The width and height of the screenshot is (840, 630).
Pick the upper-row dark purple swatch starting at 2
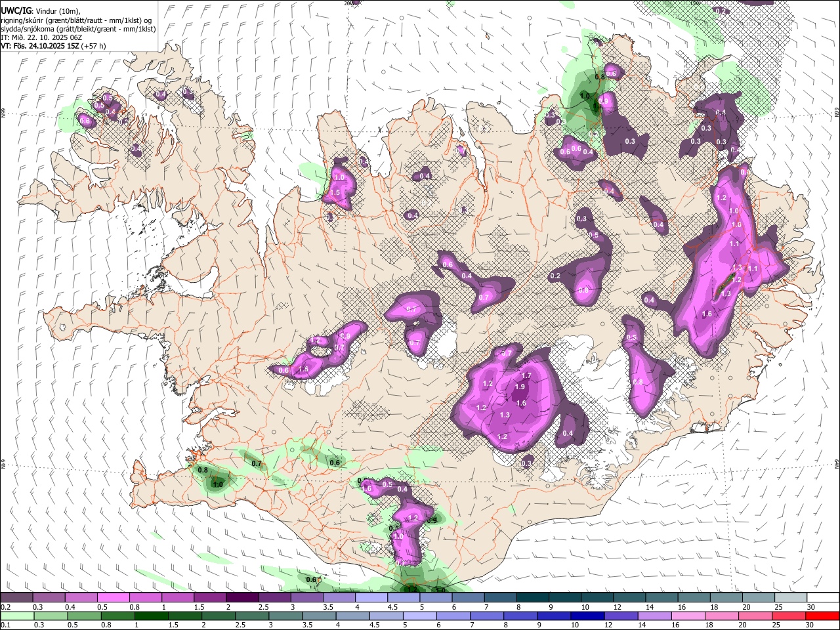[x=242, y=597]
